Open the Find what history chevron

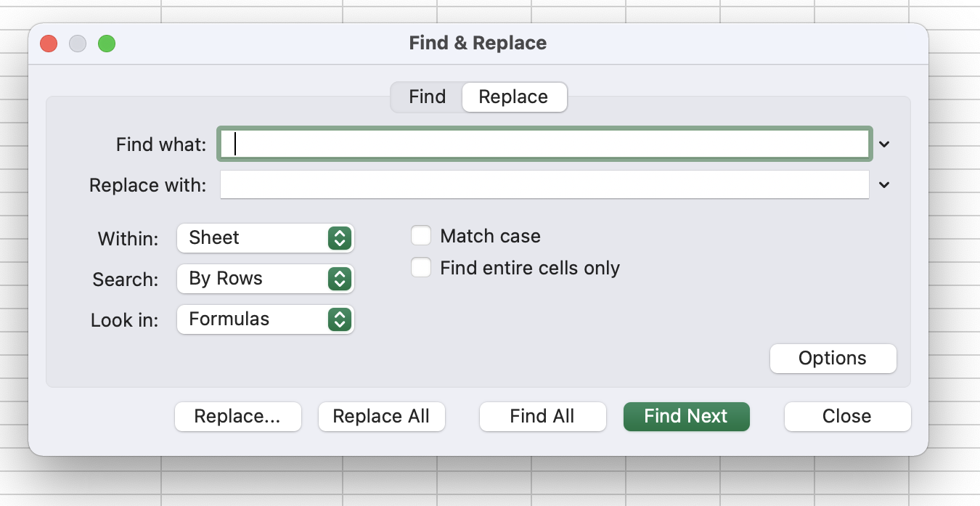tap(883, 144)
